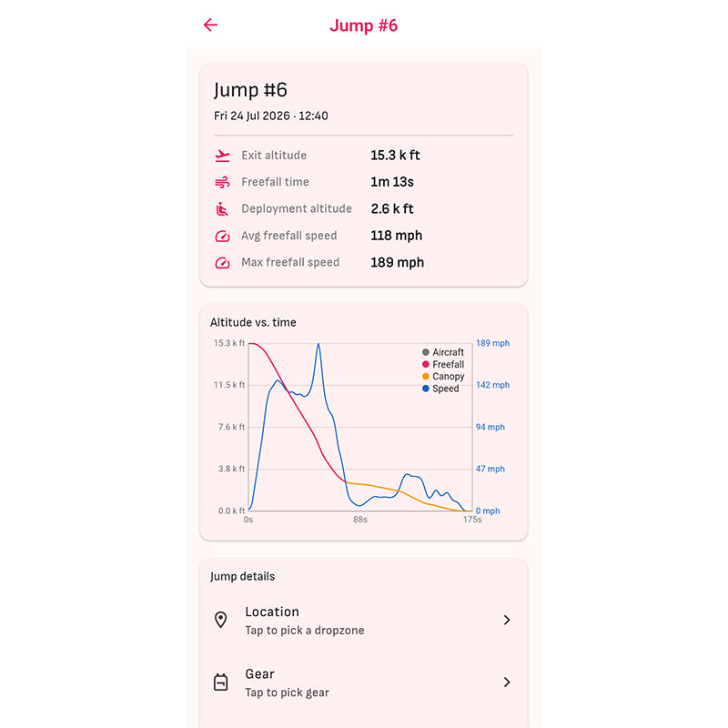This screenshot has height=728, width=728.
Task: Tap to pick gear text
Action: (287, 693)
